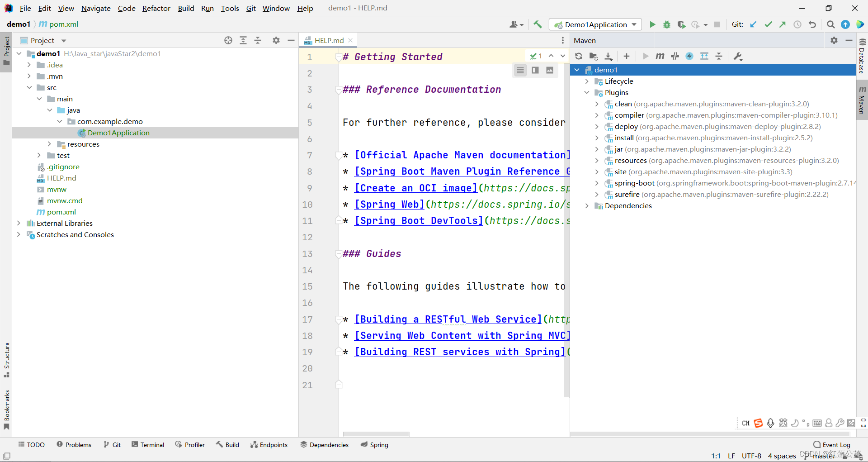
Task: Expand the .idea folder
Action: 29,65
